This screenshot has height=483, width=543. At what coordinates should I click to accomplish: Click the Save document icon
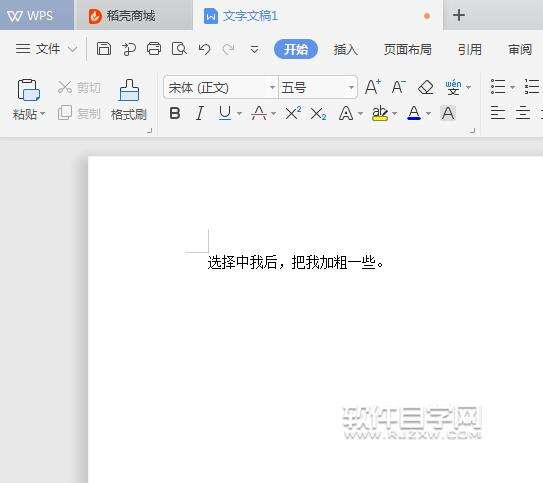104,49
